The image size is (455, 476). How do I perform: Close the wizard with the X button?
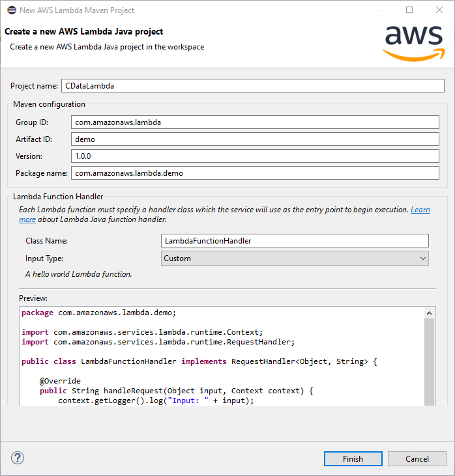[x=439, y=10]
